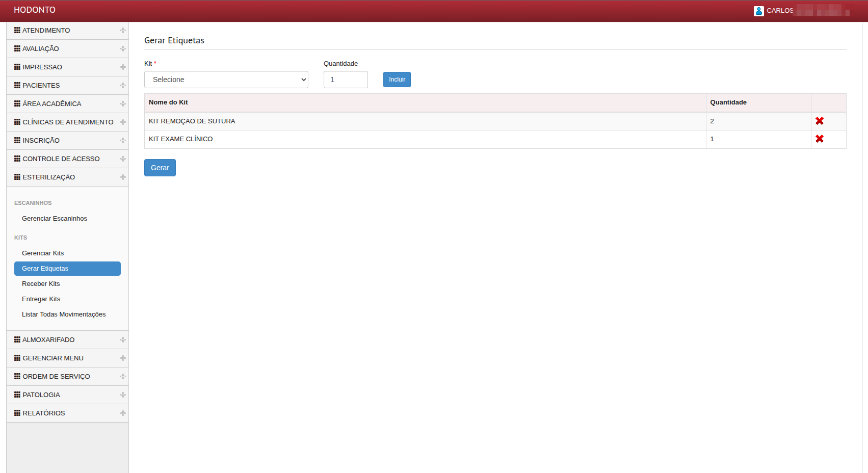The image size is (868, 473).
Task: Select Entregar Kits from the sidebar
Action: click(x=41, y=299)
